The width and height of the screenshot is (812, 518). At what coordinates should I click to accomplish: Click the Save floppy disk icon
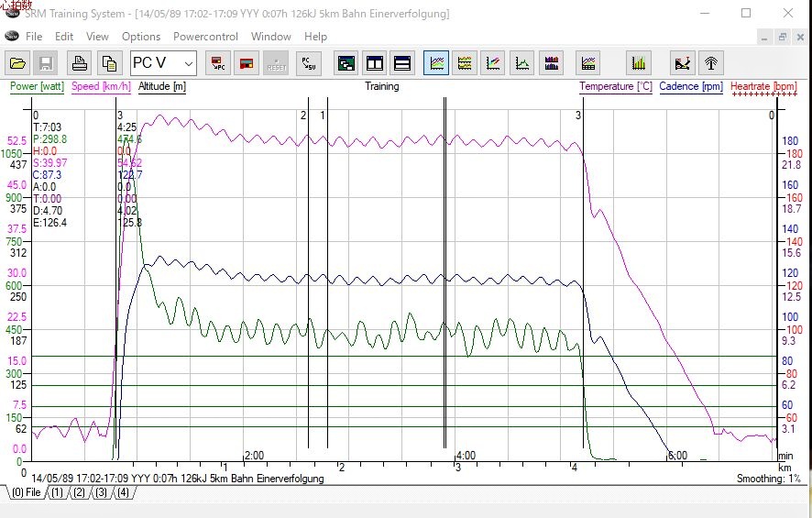pyautogui.click(x=46, y=63)
